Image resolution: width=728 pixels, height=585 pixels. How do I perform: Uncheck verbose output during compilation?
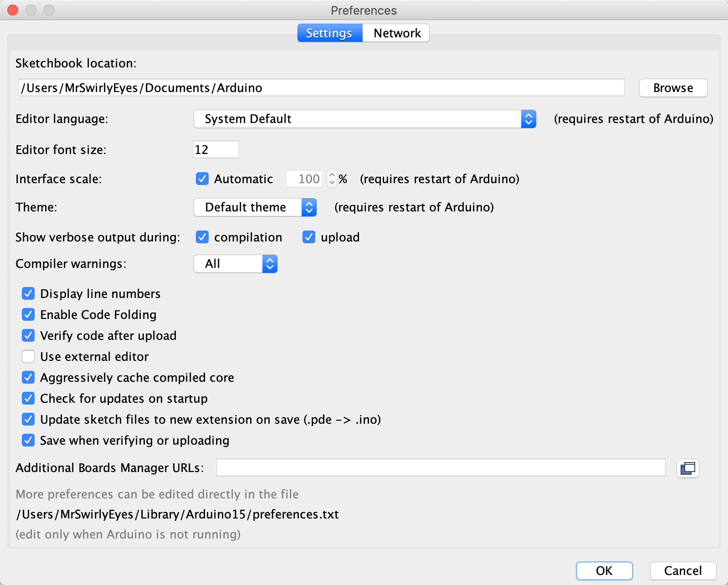(202, 237)
